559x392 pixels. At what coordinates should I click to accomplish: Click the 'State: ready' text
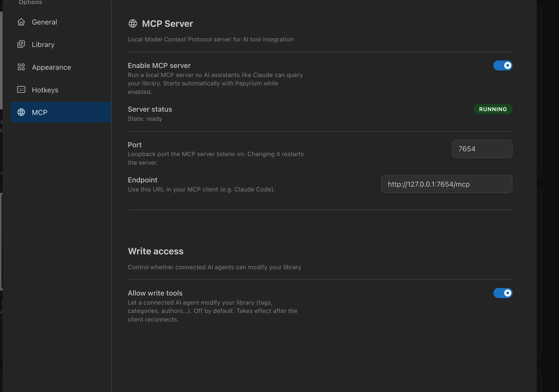coord(145,119)
